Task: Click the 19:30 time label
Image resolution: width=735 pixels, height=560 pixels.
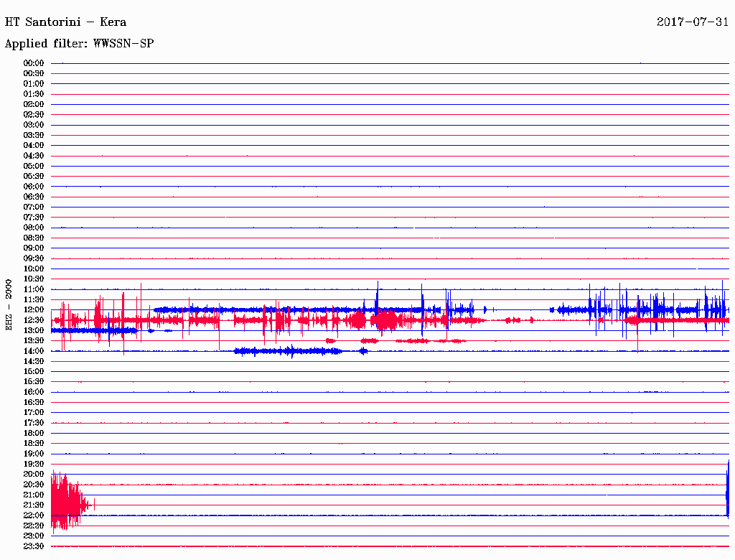Action: 34,465
